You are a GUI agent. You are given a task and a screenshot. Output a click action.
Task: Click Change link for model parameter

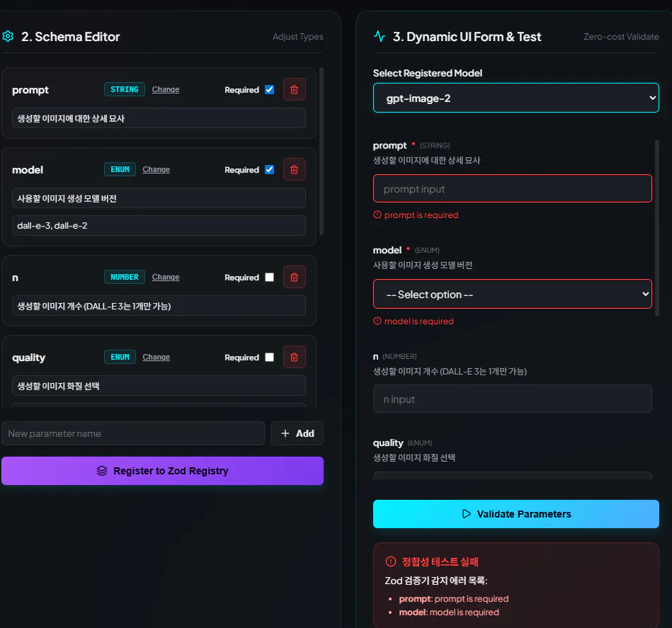[156, 170]
